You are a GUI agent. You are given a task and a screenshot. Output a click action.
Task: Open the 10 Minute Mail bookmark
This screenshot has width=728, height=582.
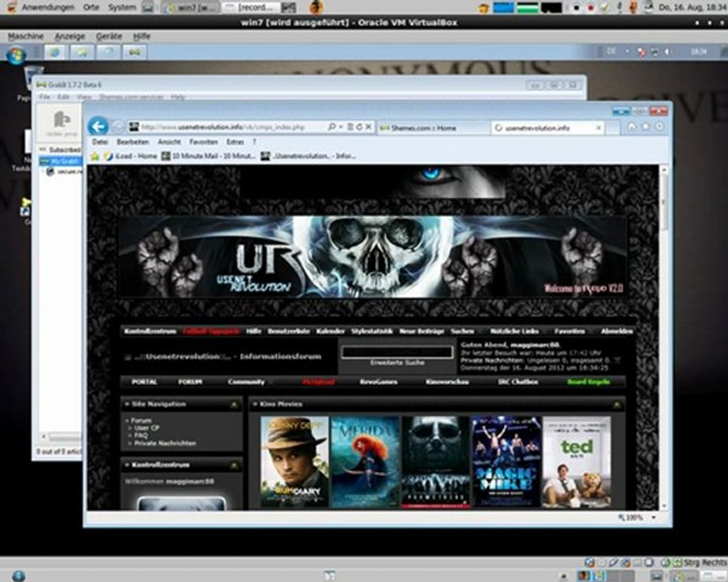tap(209, 156)
